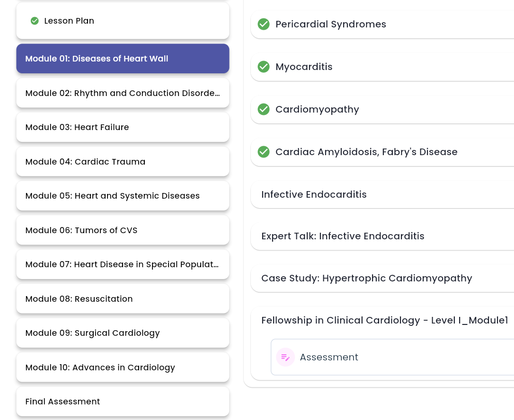Image resolution: width=514 pixels, height=420 pixels.
Task: Open Module 06: Tumors of CVS
Action: (x=123, y=230)
